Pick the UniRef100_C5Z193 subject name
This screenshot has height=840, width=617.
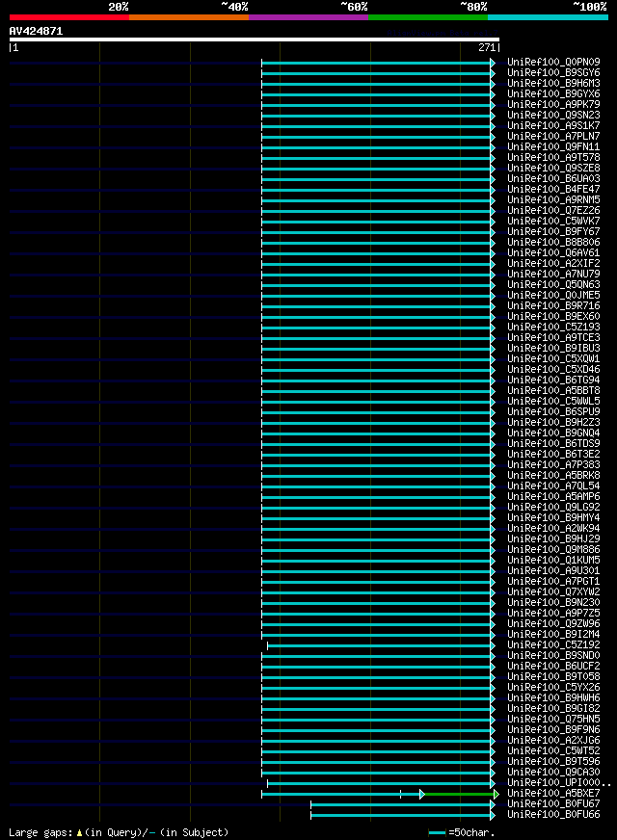tap(553, 327)
